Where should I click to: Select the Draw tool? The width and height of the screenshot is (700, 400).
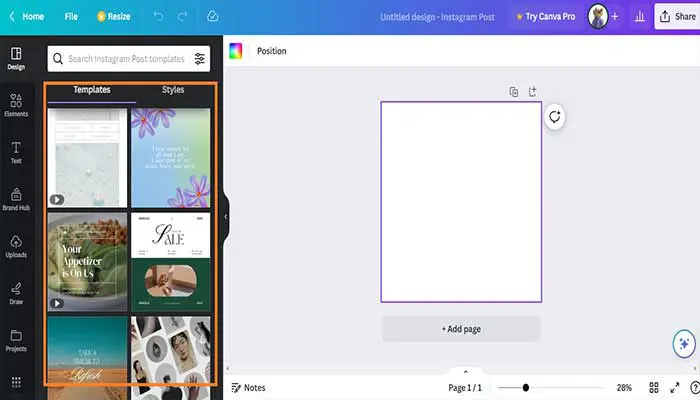click(16, 292)
